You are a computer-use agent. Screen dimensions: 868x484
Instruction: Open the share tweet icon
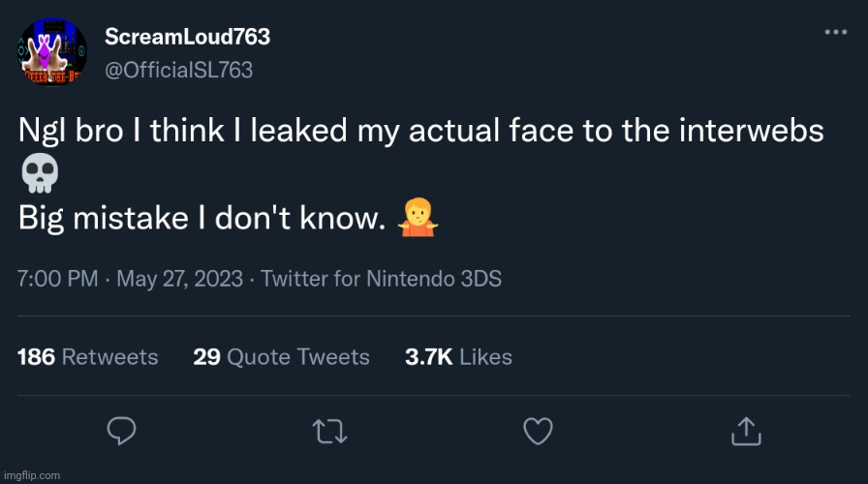point(746,430)
